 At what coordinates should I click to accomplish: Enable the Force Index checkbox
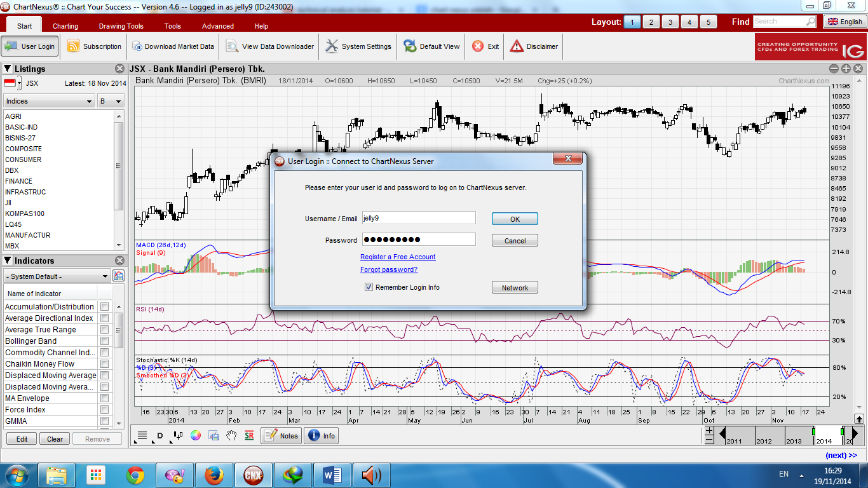click(104, 410)
